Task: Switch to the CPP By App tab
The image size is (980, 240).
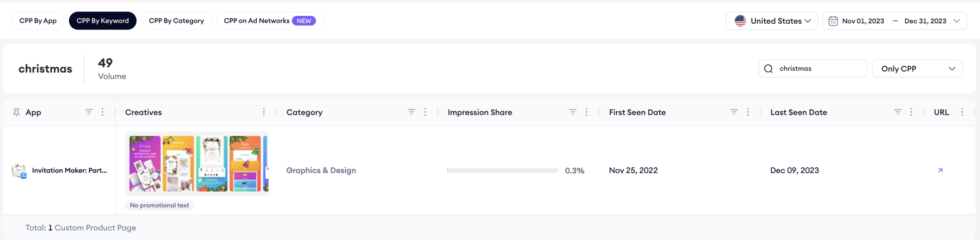Action: [38, 21]
